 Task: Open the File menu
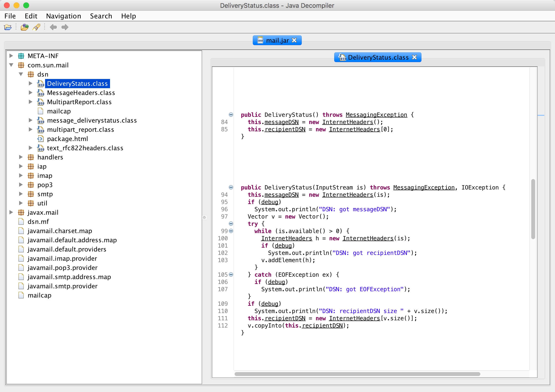(10, 16)
